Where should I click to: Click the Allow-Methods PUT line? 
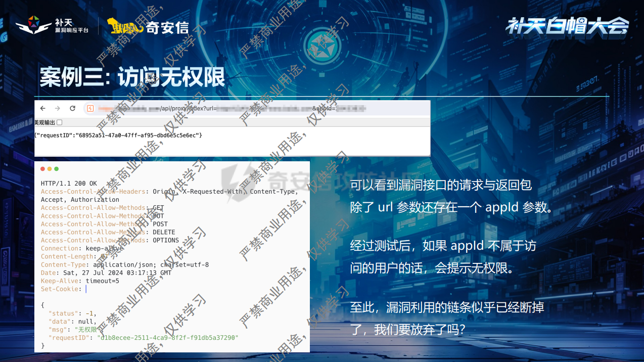coord(103,216)
